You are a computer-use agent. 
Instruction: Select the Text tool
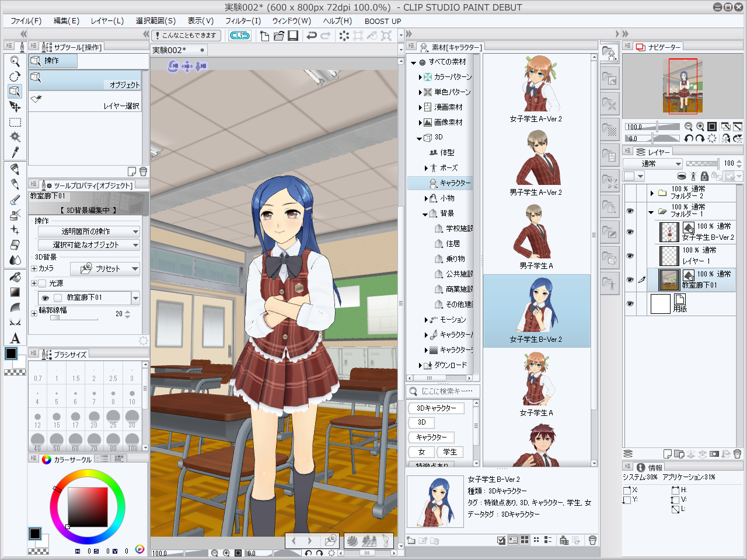[15, 336]
